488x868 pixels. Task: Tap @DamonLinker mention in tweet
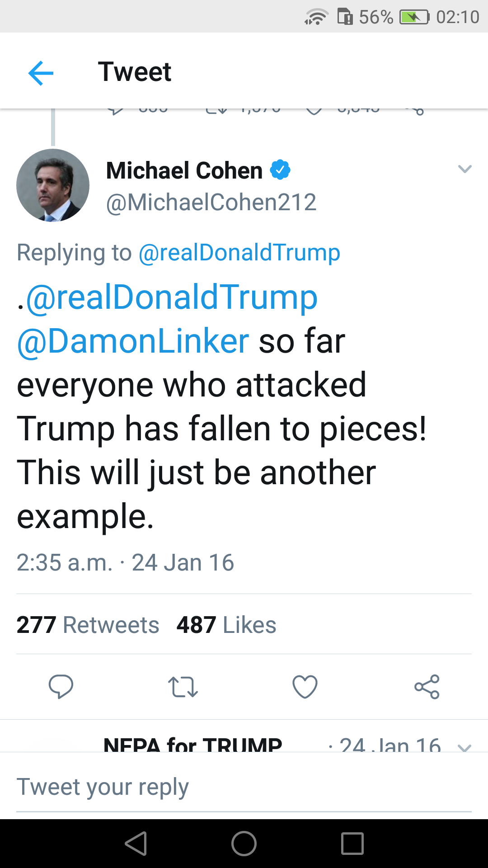tap(133, 341)
